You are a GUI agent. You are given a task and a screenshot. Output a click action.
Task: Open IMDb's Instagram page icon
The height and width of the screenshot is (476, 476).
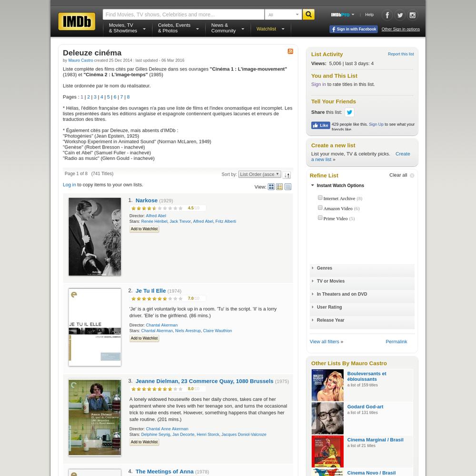(x=412, y=15)
